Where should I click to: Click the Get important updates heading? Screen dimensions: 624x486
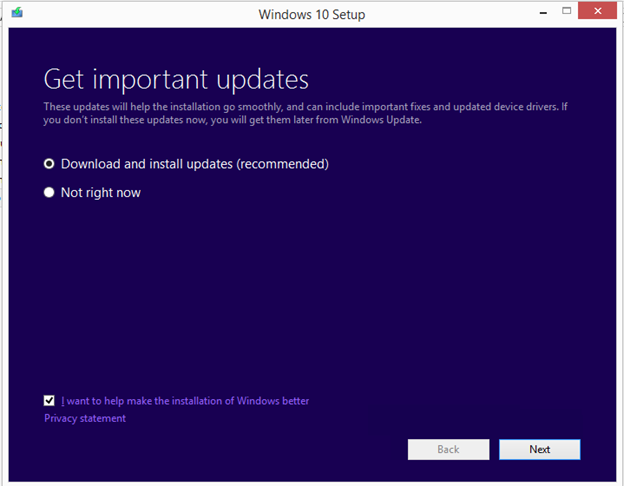tap(176, 79)
